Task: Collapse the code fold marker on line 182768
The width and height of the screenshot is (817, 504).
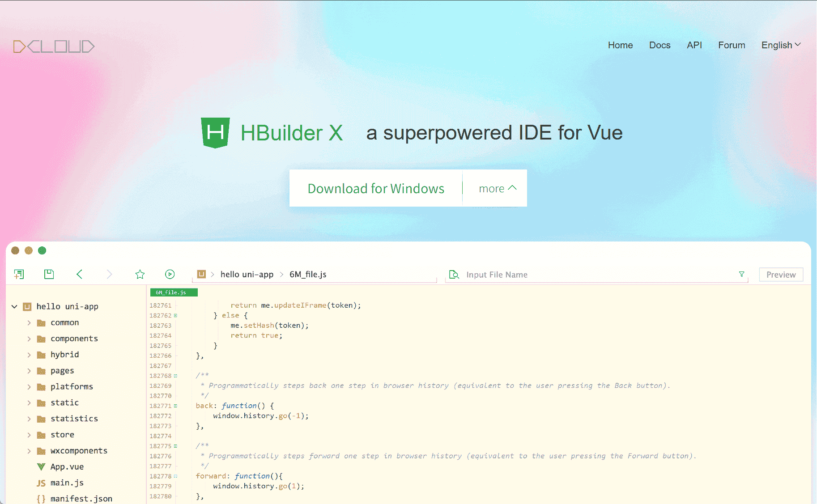Action: (x=175, y=376)
